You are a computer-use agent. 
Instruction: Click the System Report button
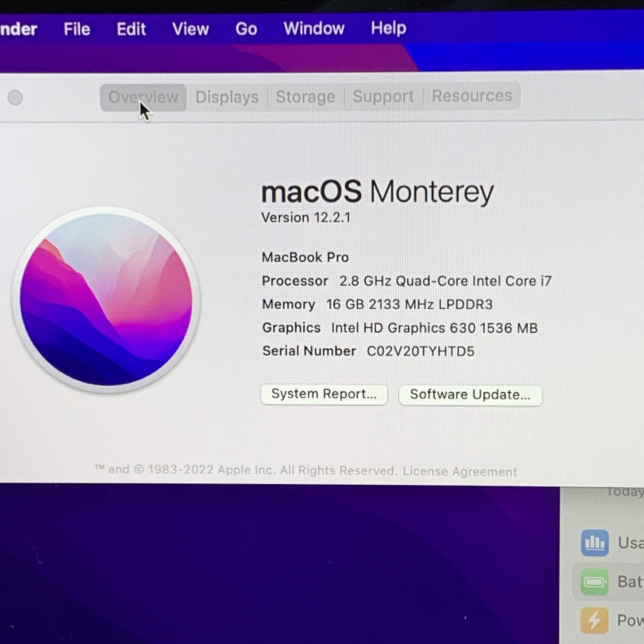click(x=324, y=394)
